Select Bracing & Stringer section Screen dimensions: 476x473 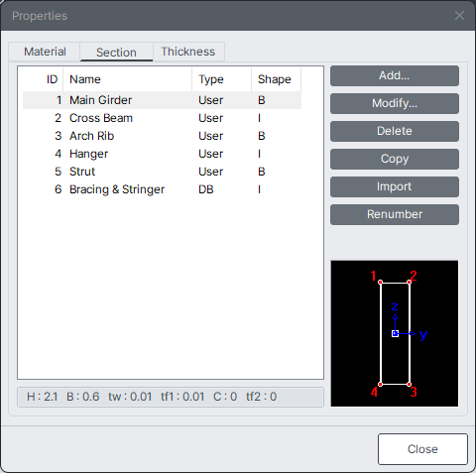coord(162,189)
